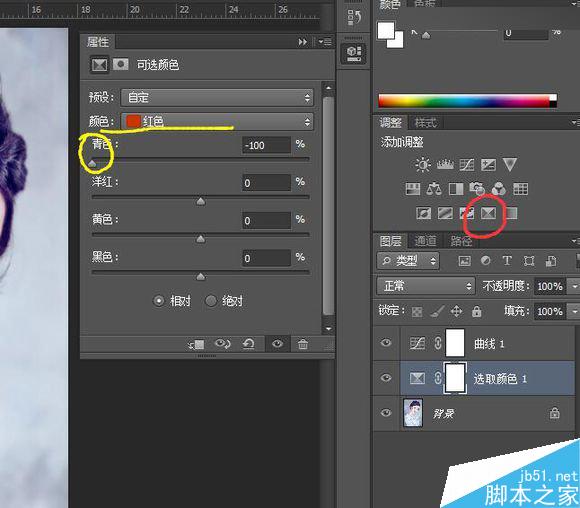580x508 pixels.
Task: Open the 3D panel icon
Action: pos(354,54)
